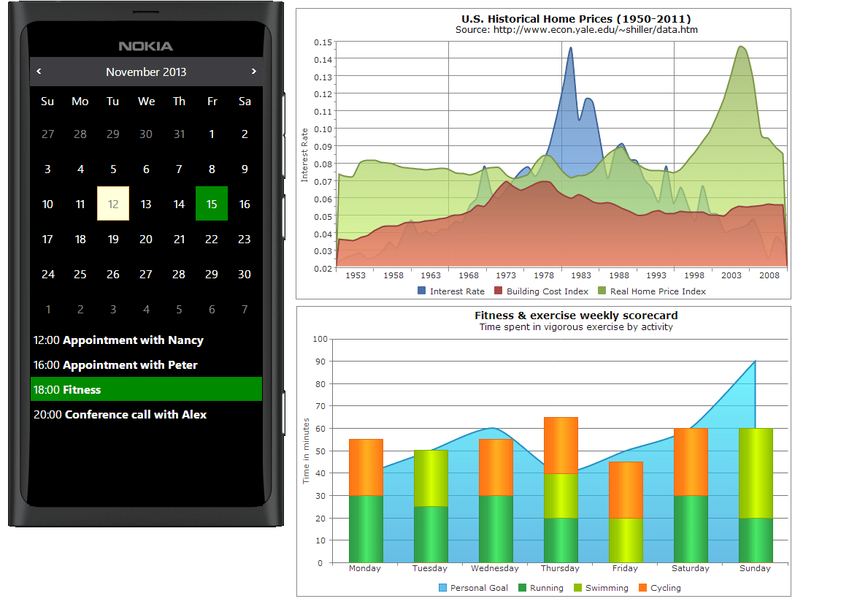Toggle Building Cost Index legend swatch
This screenshot has width=868, height=604.
499,291
